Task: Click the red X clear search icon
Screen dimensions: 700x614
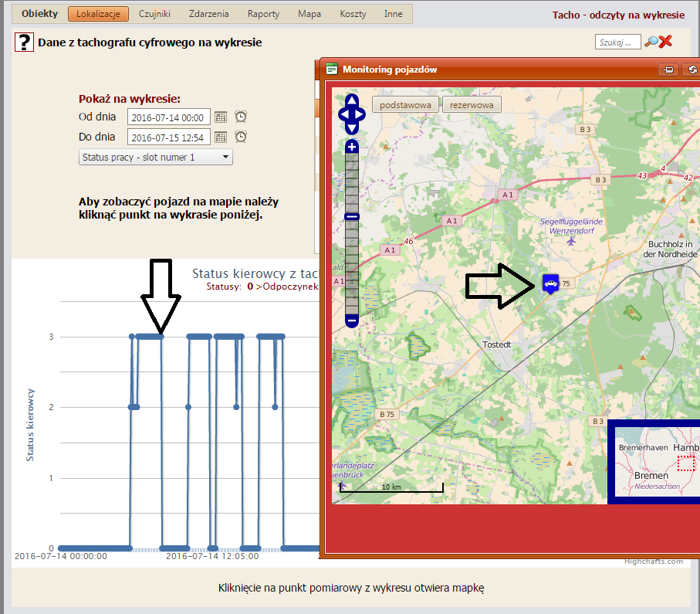Action: point(665,42)
